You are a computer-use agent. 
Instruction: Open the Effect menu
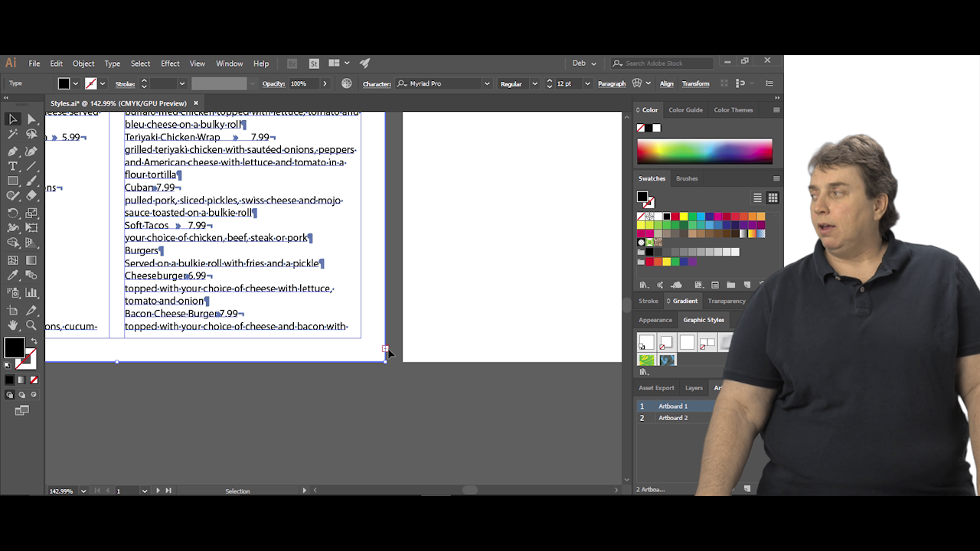[x=170, y=64]
